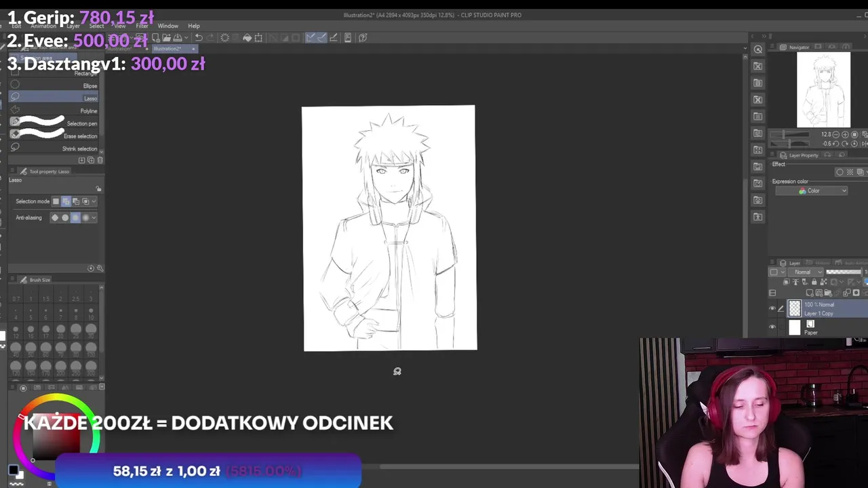Image resolution: width=868 pixels, height=488 pixels.
Task: Click the New layer folder icon
Action: pos(828,293)
